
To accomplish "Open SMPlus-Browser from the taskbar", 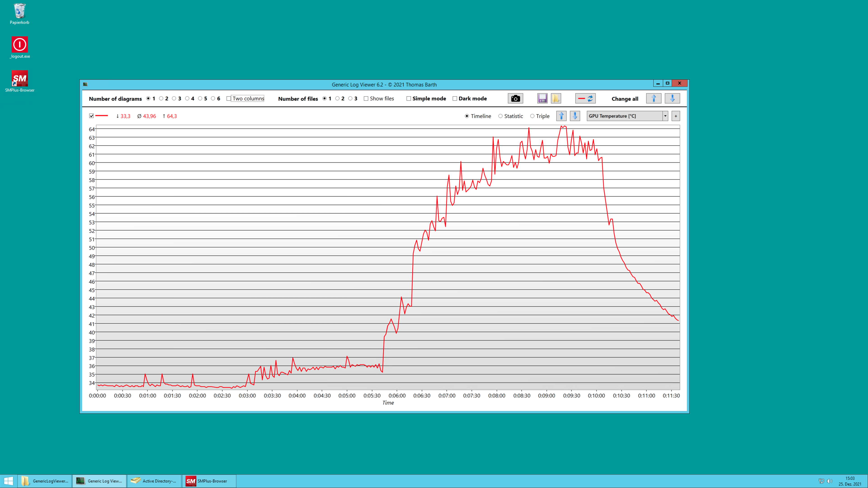I will pos(209,481).
